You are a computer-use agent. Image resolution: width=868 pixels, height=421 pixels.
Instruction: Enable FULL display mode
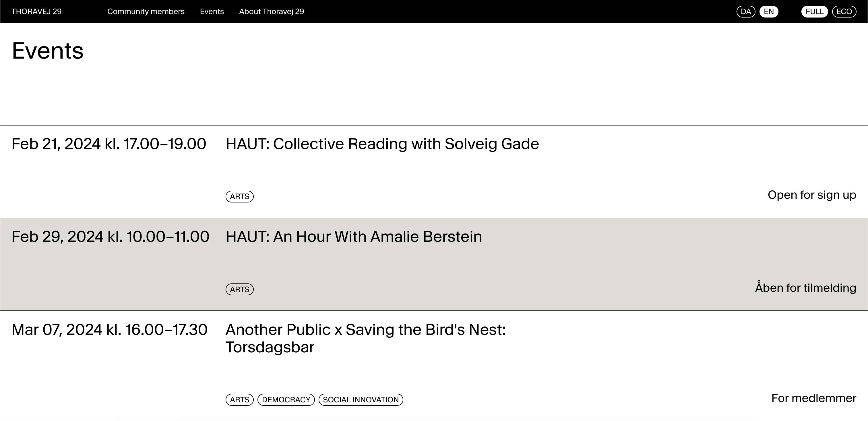tap(814, 11)
